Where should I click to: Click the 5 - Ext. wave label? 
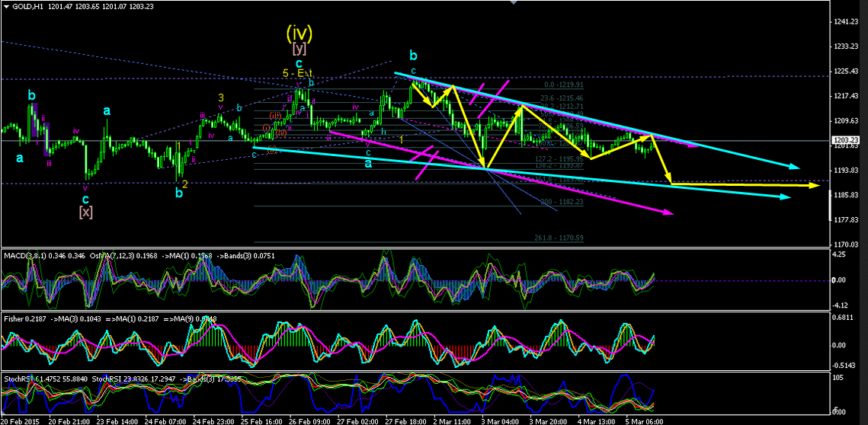(x=299, y=73)
